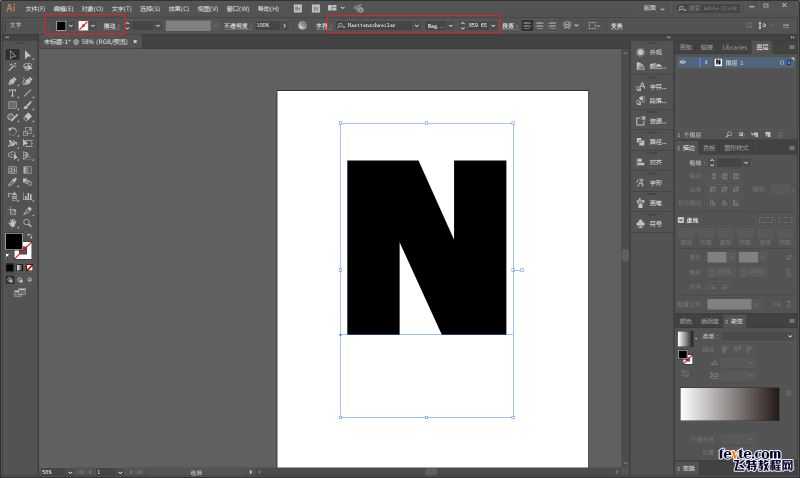Toggle center paragraph alignment in control bar
The image size is (800, 478).
pyautogui.click(x=542, y=25)
